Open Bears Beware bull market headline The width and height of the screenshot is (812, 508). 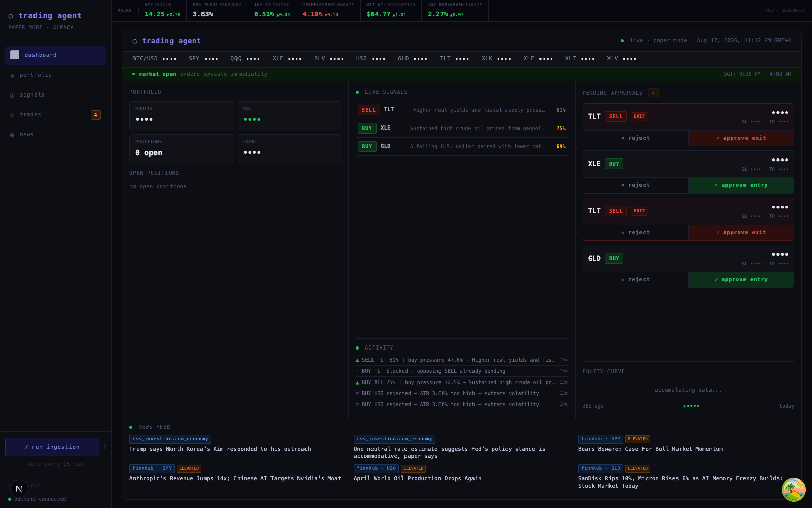point(650,449)
